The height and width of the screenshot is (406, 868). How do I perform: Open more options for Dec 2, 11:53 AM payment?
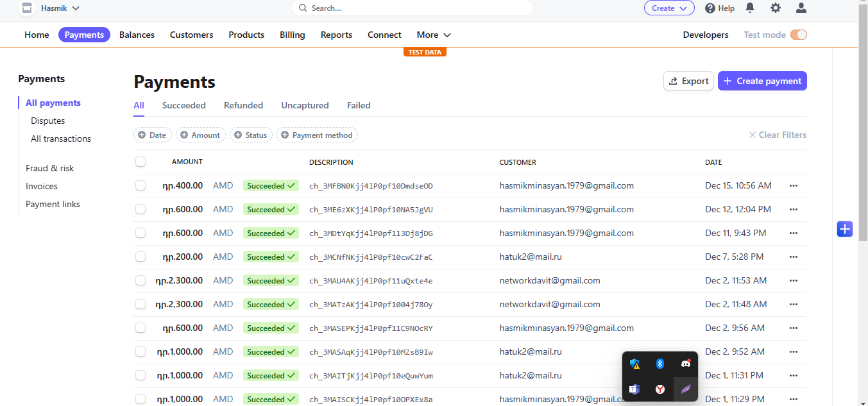click(794, 280)
